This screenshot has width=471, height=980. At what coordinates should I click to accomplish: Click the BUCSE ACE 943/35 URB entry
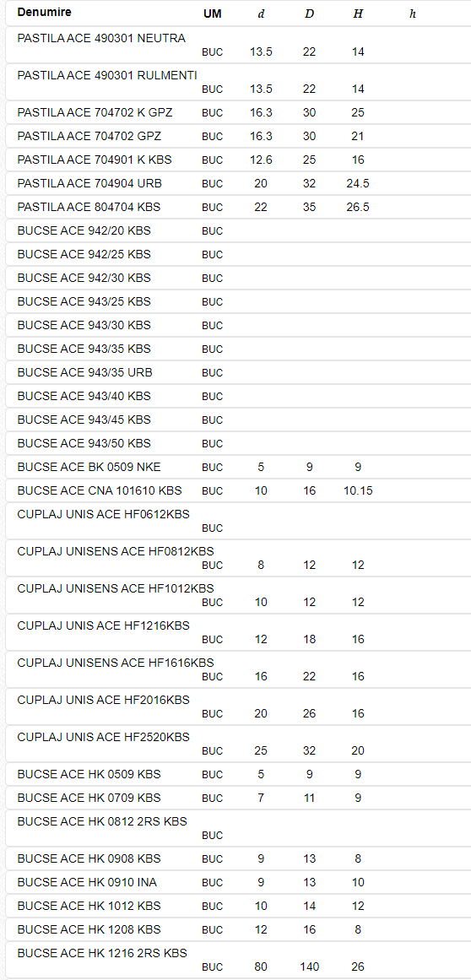pos(239,372)
